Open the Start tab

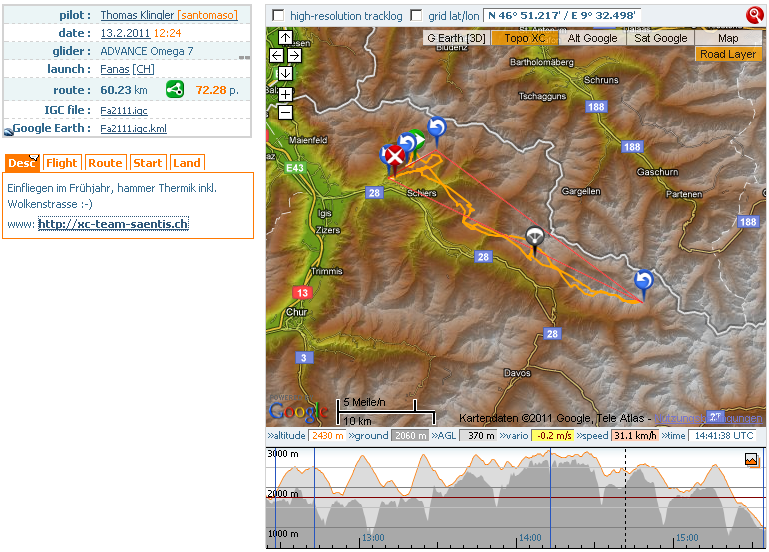pos(148,163)
